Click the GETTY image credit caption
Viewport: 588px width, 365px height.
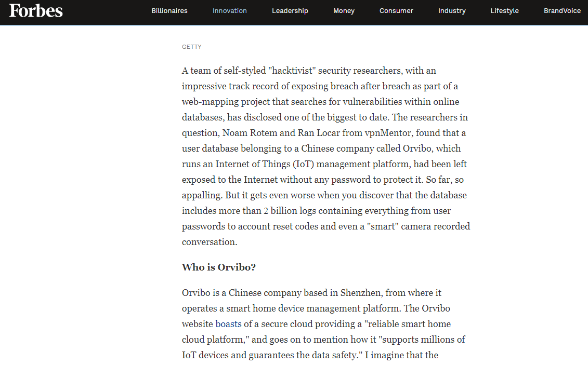(192, 47)
